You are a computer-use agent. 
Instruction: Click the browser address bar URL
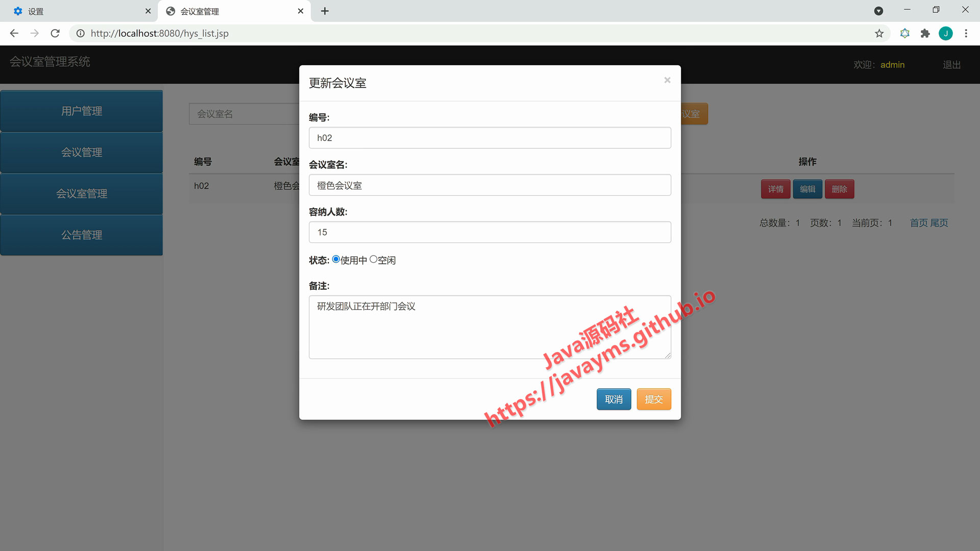(x=159, y=33)
